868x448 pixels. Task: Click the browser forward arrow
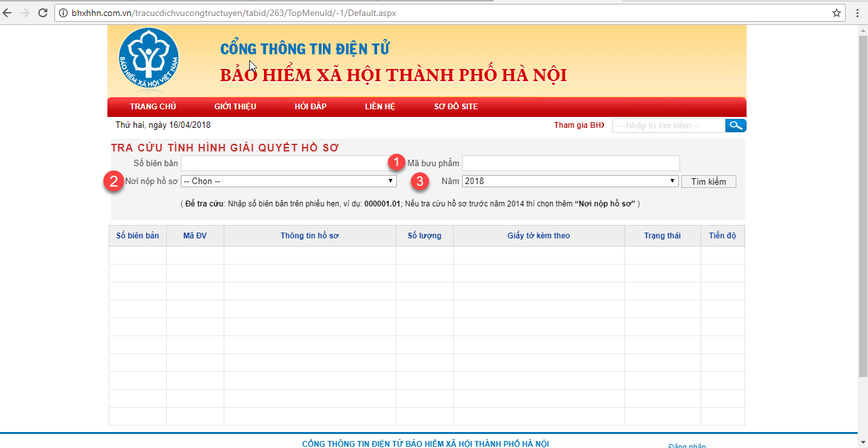pos(25,12)
